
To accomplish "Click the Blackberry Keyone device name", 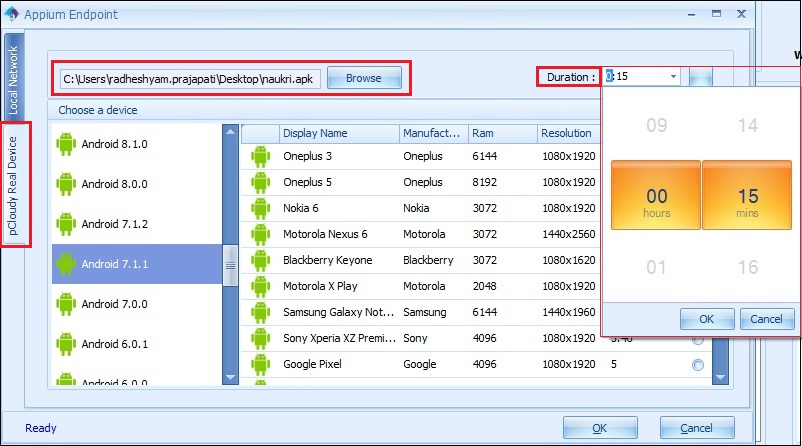I will point(327,260).
